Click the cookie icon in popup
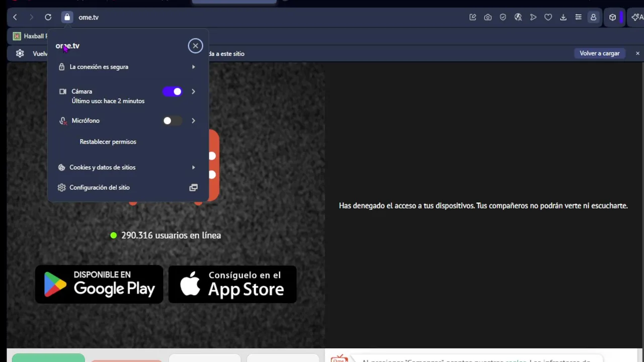This screenshot has height=362, width=644. 61,167
